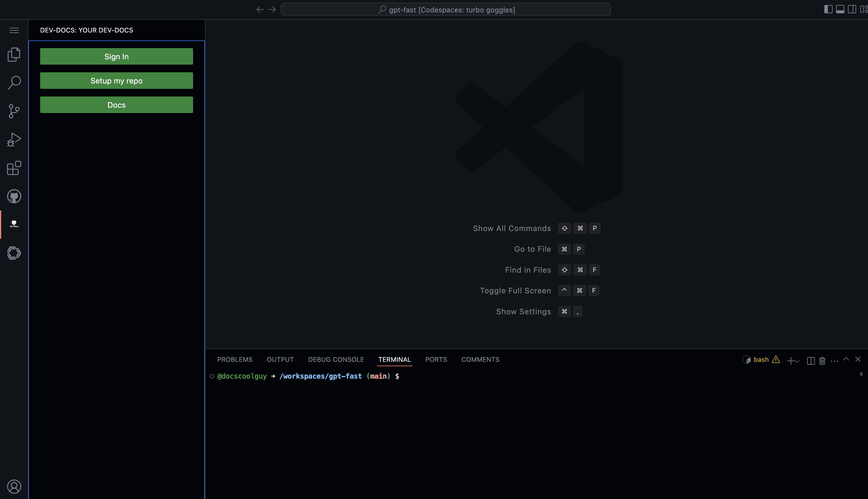This screenshot has width=868, height=499.
Task: Toggle the primary side bar layout button
Action: [828, 9]
